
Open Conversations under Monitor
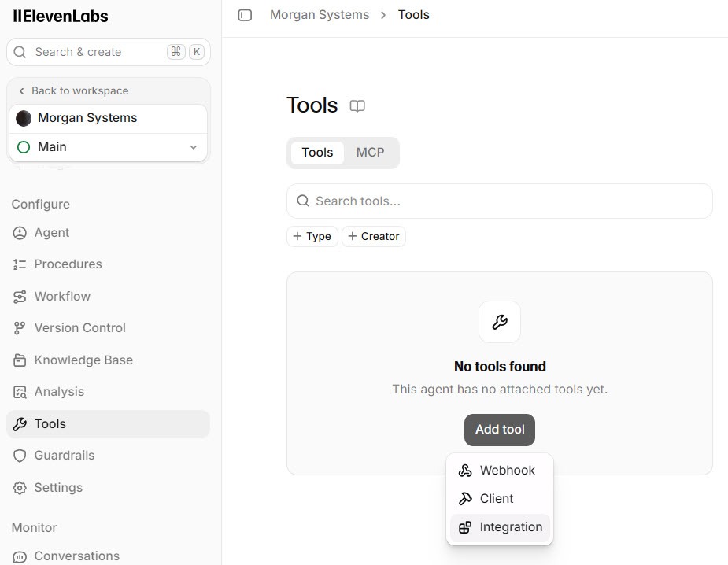[108, 556]
